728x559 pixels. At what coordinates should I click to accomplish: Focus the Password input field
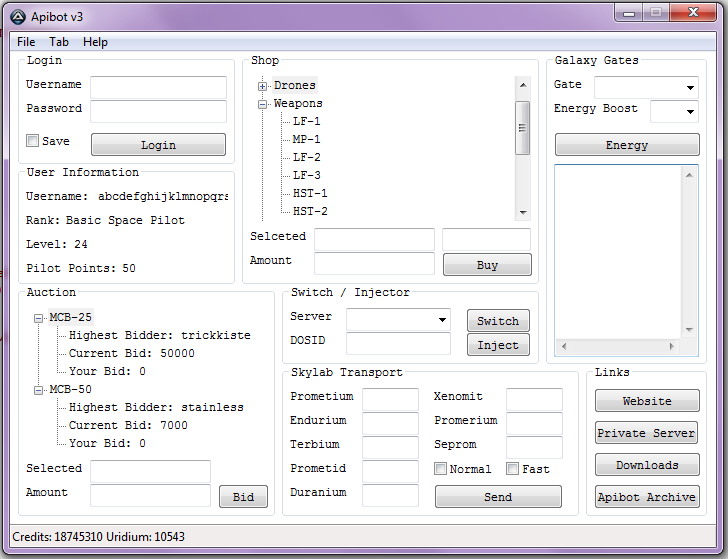pyautogui.click(x=158, y=111)
